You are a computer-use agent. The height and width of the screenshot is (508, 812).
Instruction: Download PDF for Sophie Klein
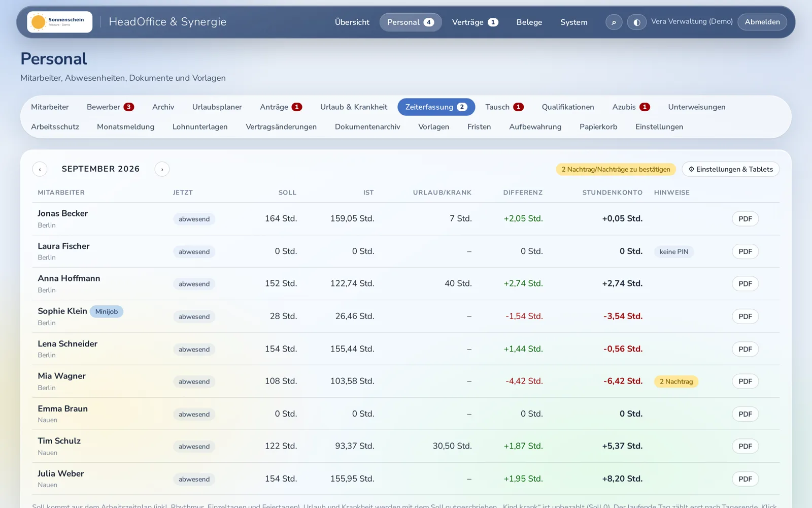745,316
